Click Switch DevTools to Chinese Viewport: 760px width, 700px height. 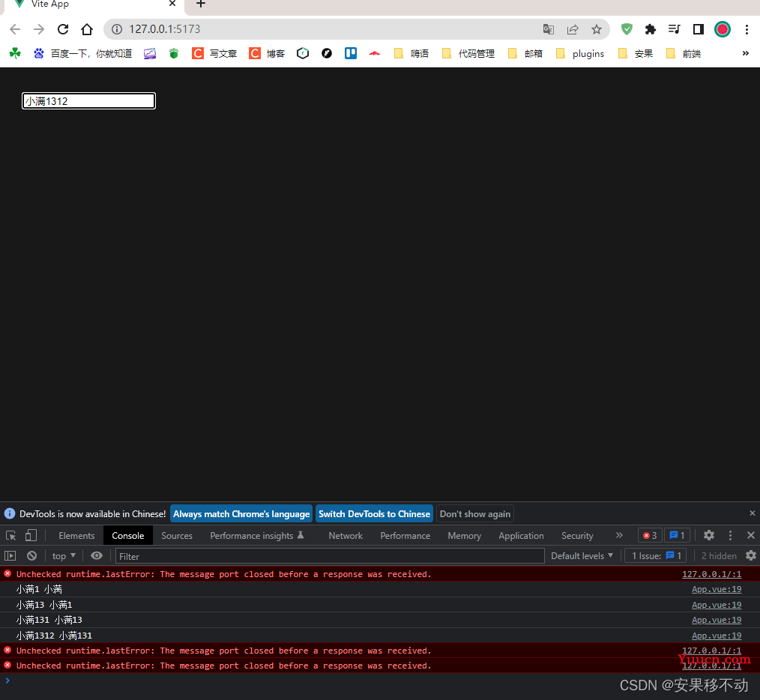[374, 514]
